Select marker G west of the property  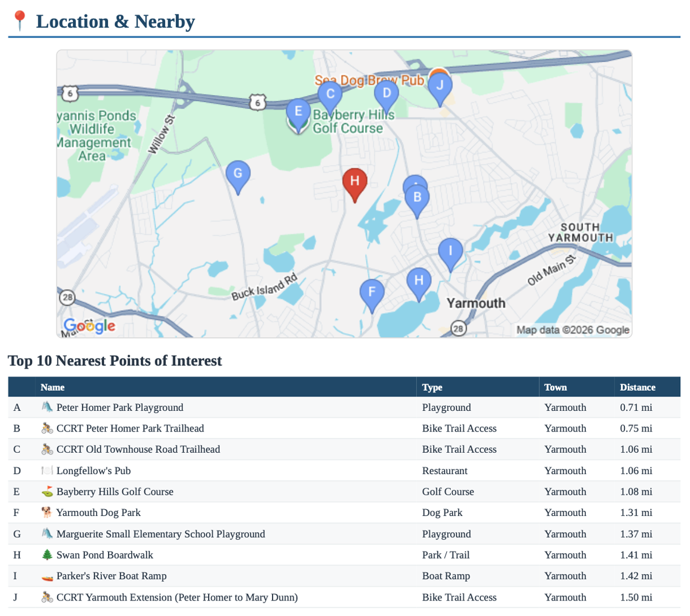pyautogui.click(x=237, y=173)
